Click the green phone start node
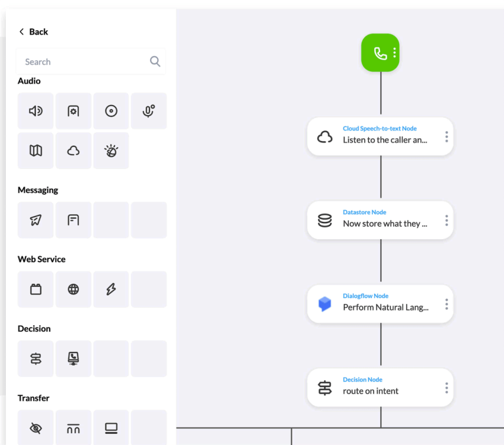Image resolution: width=504 pixels, height=445 pixels. click(x=380, y=53)
